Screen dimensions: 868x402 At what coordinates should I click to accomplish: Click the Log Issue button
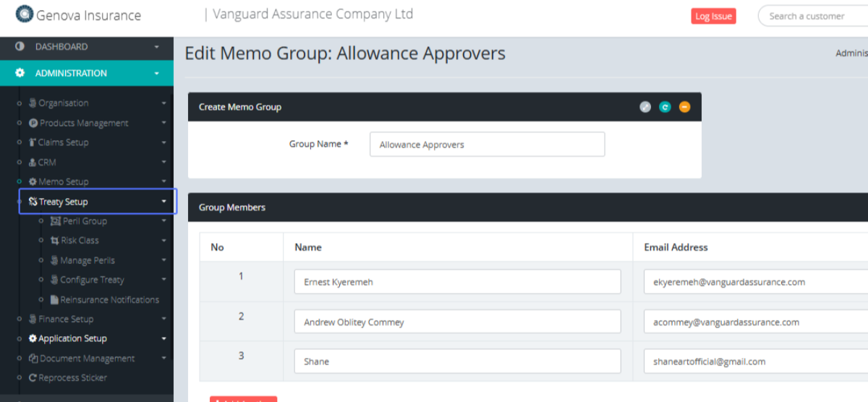(x=713, y=16)
